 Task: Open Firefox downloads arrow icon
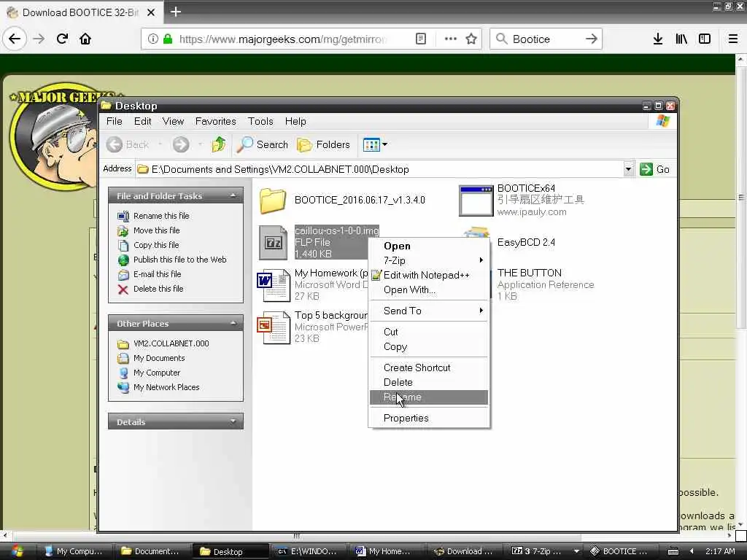click(658, 39)
